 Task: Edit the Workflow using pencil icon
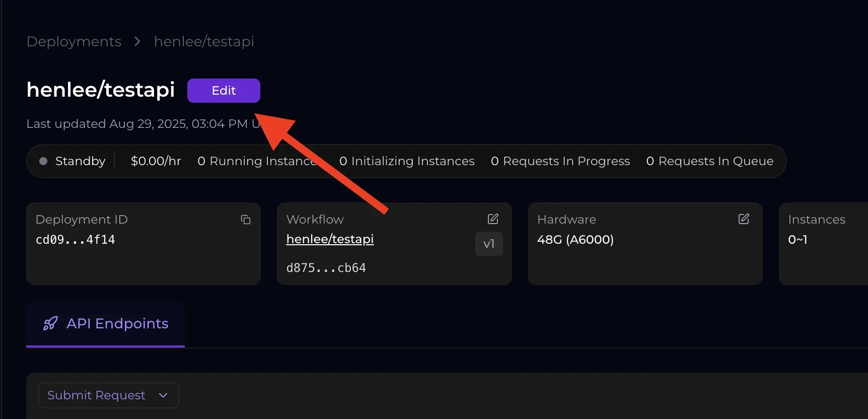493,219
